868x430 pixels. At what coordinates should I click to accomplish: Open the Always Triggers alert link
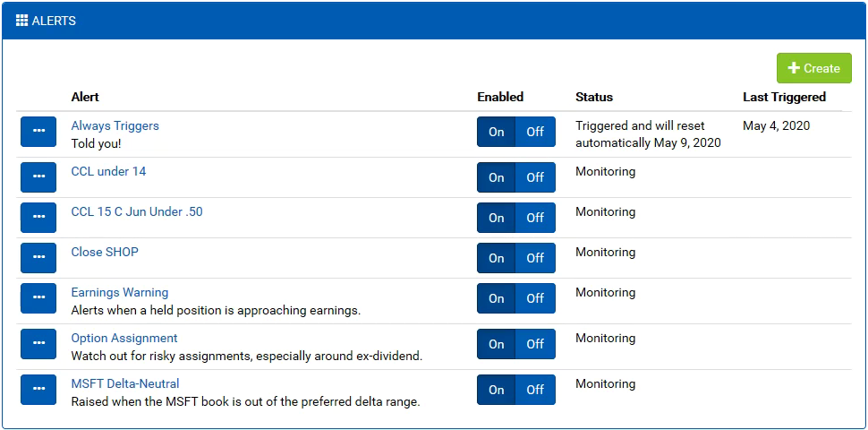pos(115,125)
